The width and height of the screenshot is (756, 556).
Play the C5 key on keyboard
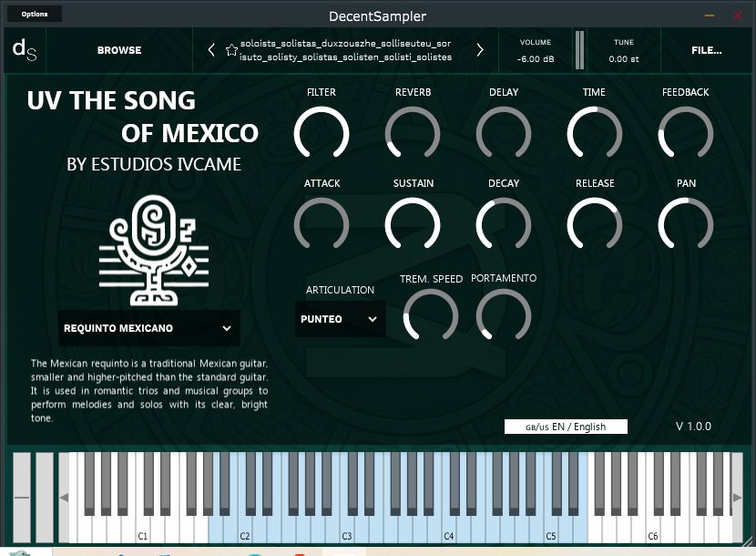[x=551, y=530]
